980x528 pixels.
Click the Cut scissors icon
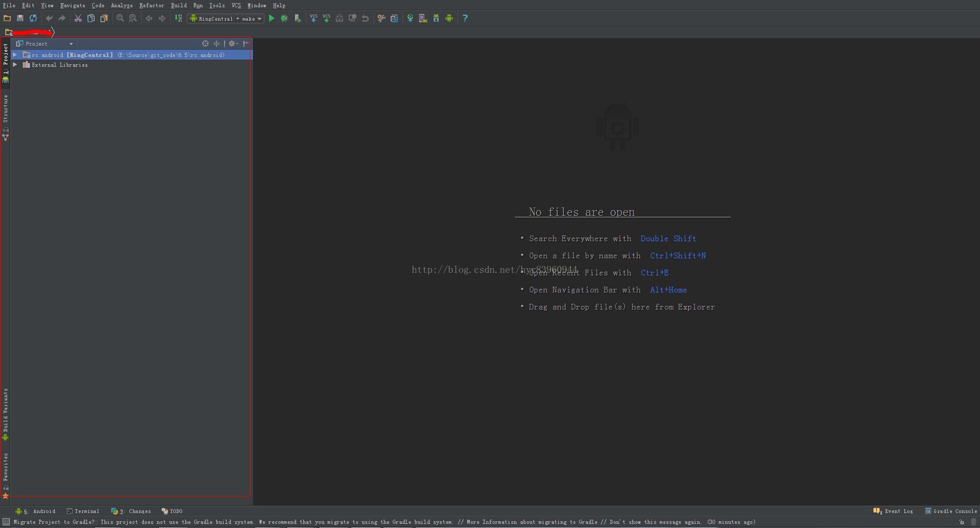(78, 18)
